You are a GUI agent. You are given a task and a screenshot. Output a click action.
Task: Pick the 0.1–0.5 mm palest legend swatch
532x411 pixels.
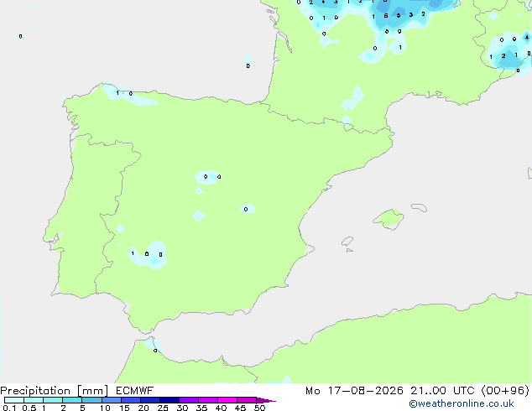(x=14, y=400)
